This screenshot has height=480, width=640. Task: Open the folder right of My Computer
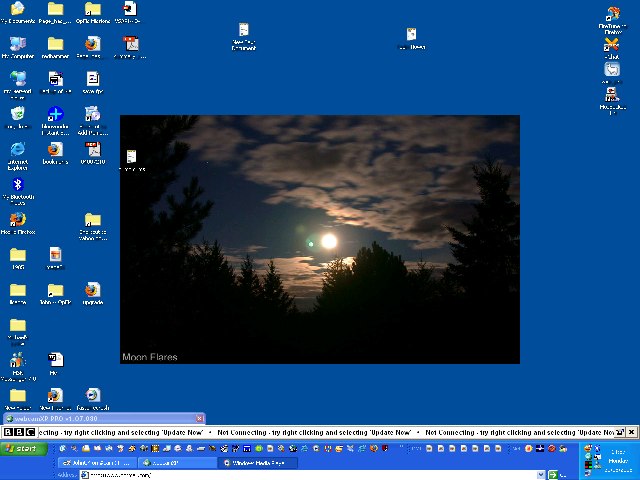tap(55, 47)
